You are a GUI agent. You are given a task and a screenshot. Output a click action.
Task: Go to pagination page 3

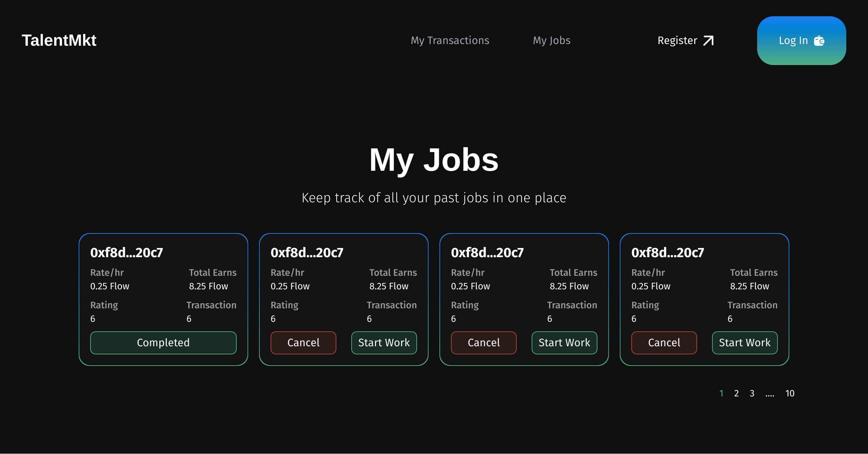point(752,393)
